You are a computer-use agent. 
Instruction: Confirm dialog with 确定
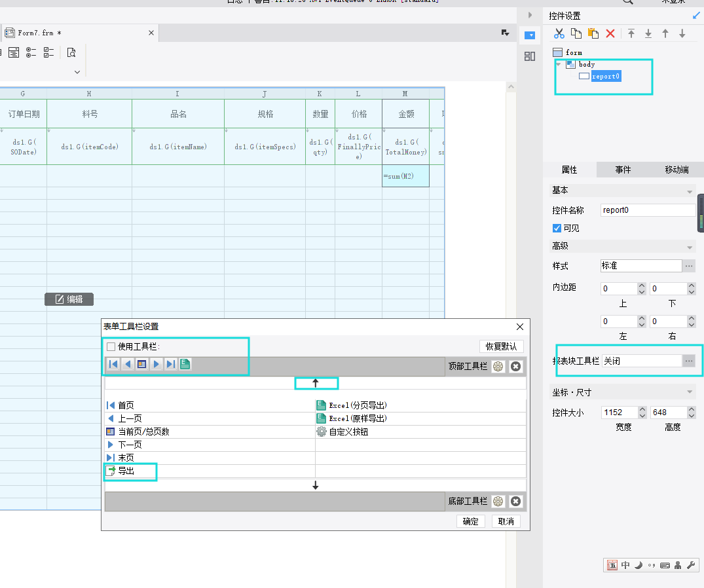(x=470, y=521)
